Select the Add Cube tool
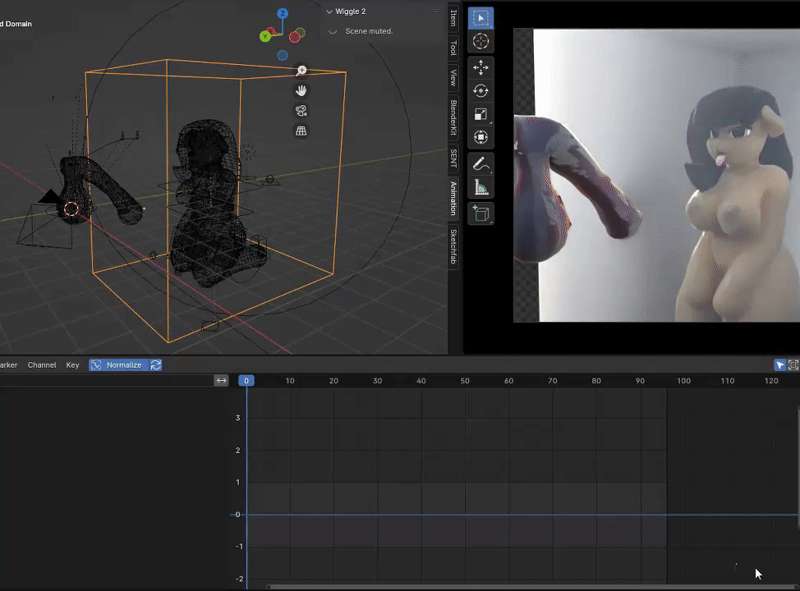 480,213
